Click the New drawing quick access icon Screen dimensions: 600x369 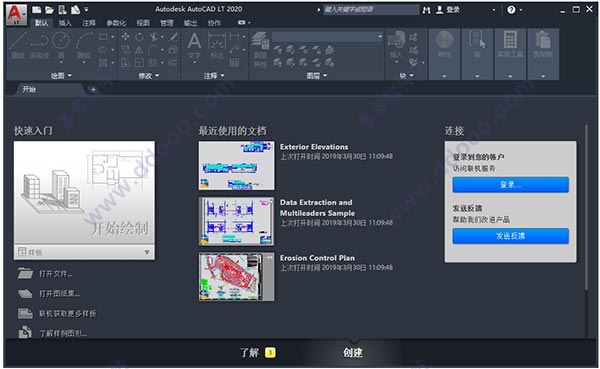[x=36, y=10]
